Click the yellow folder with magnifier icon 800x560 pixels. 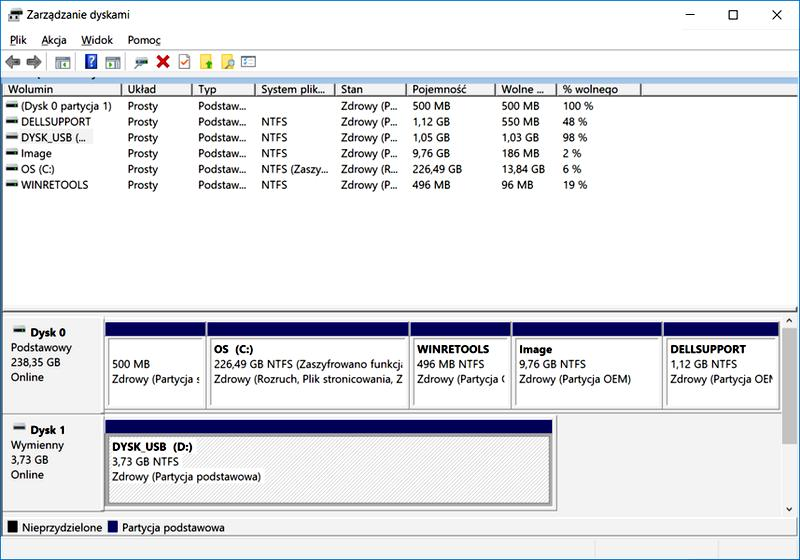(x=228, y=62)
